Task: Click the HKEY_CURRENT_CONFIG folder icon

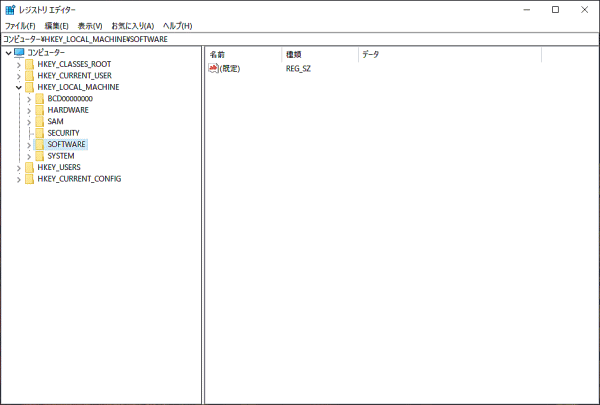Action: [29, 179]
